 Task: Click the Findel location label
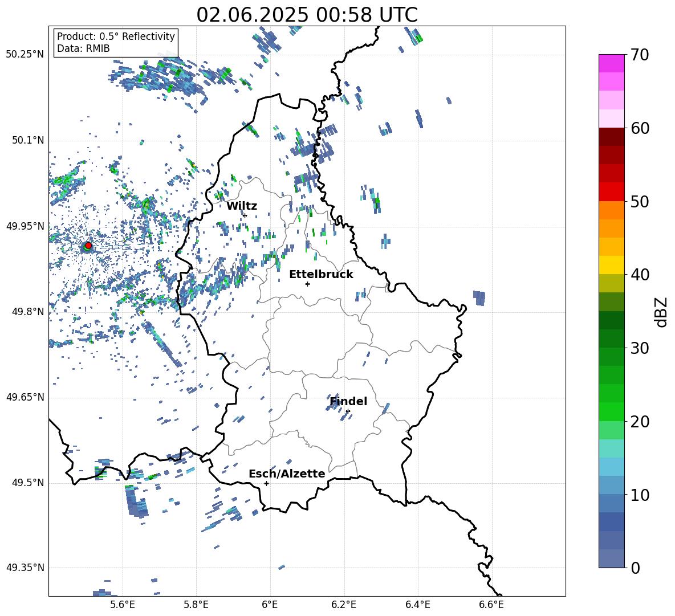pos(348,401)
